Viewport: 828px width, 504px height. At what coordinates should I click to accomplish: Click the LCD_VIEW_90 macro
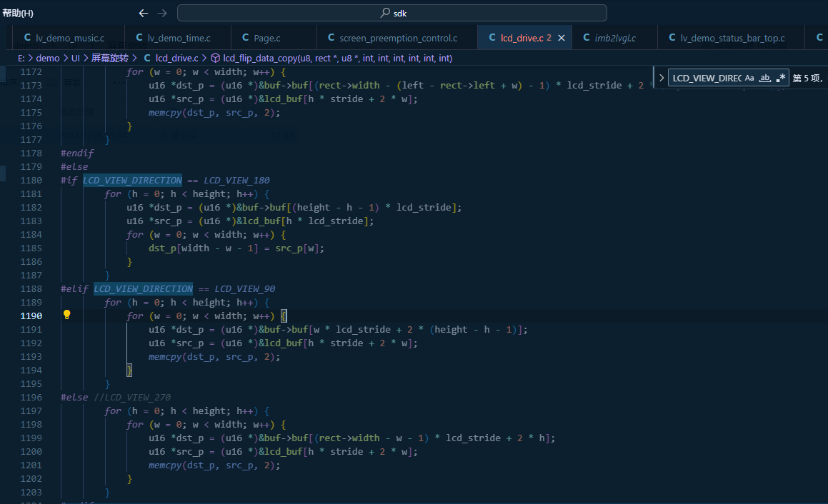pos(245,288)
